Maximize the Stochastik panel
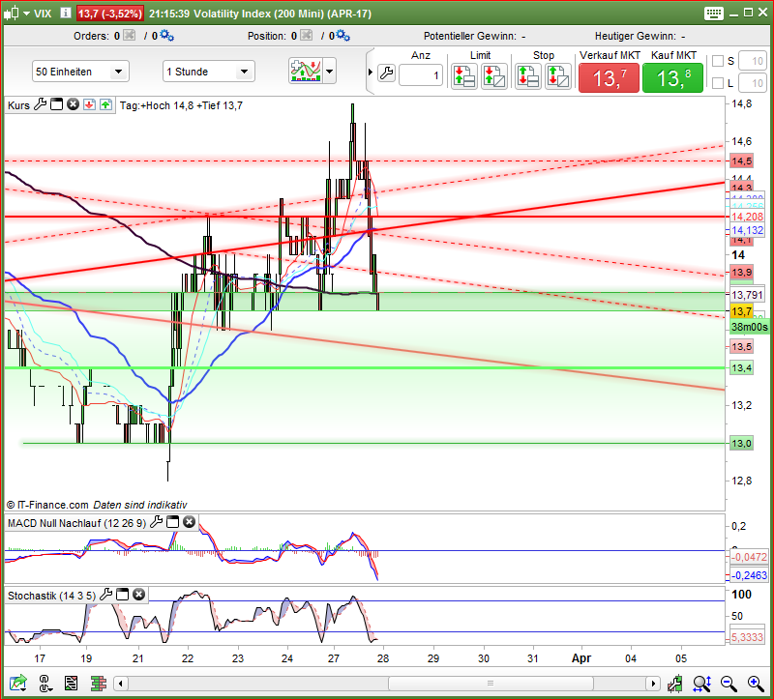The height and width of the screenshot is (700, 774). (x=122, y=595)
